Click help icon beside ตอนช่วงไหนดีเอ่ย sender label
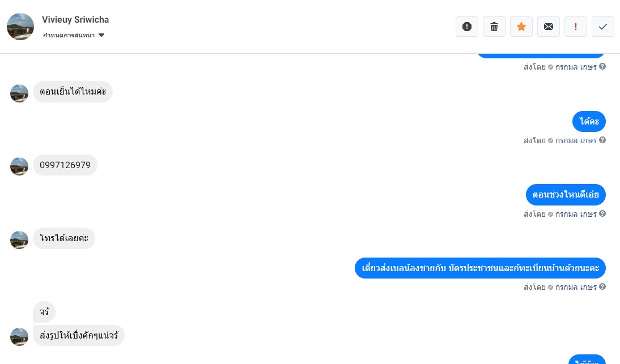620x364 pixels. 602,213
